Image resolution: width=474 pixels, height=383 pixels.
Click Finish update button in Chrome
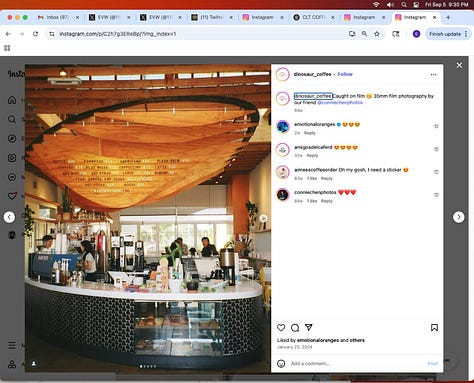coord(445,34)
